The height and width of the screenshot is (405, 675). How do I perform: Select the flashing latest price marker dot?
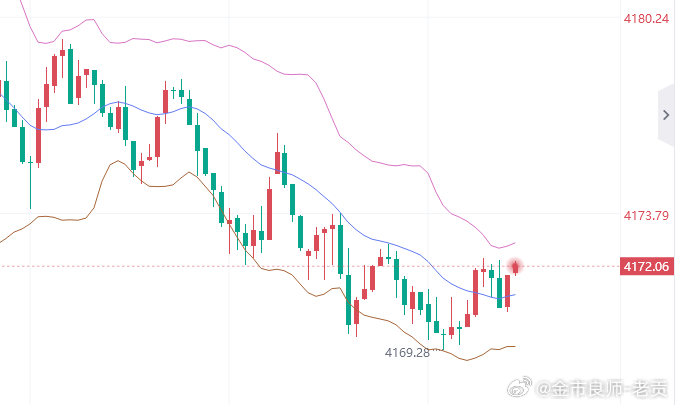coord(515,267)
